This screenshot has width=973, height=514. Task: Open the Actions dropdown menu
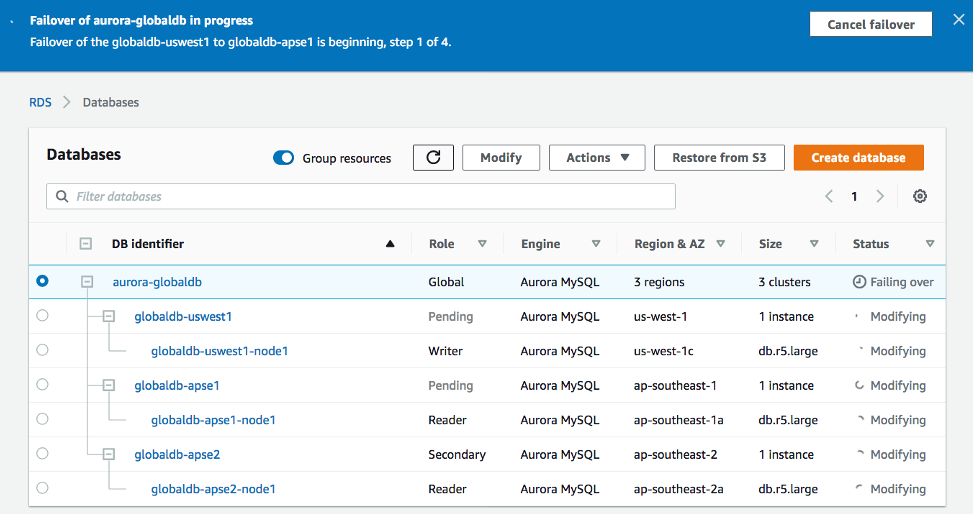click(597, 158)
